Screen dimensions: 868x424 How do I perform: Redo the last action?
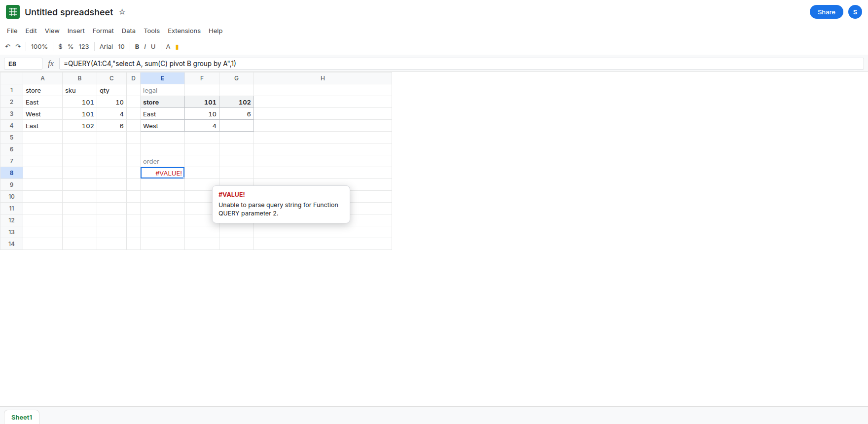[x=18, y=46]
